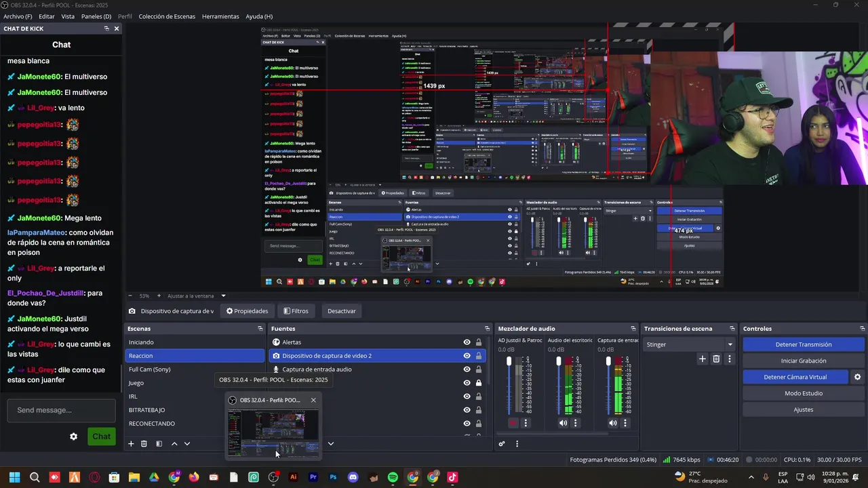Click Iniciar Grabación button
This screenshot has height=488, width=868.
point(803,361)
